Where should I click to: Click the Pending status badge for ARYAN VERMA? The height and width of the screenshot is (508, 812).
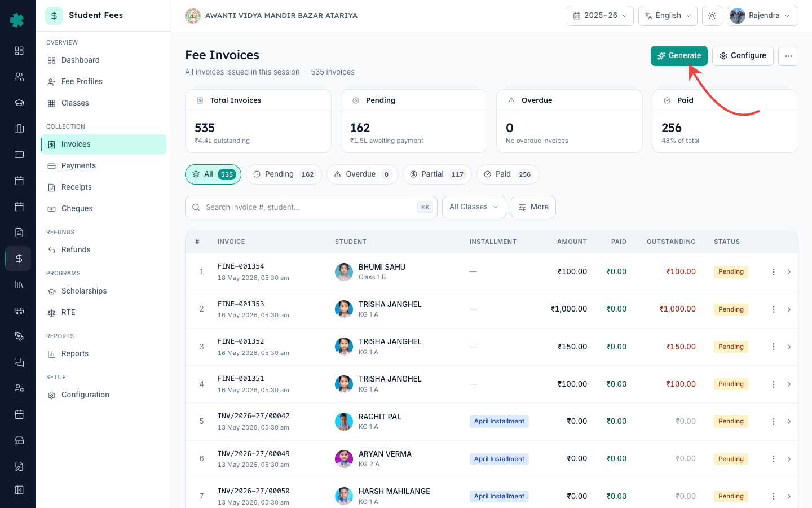point(731,459)
